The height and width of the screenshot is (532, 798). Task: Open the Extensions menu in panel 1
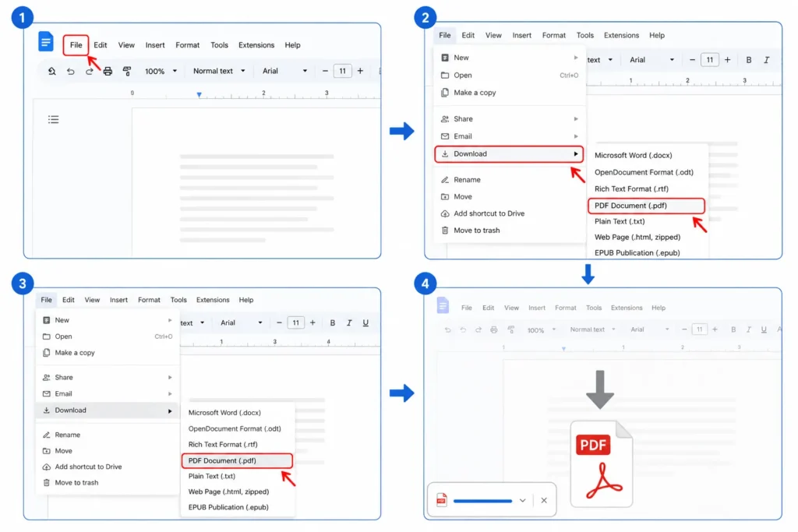pyautogui.click(x=256, y=45)
